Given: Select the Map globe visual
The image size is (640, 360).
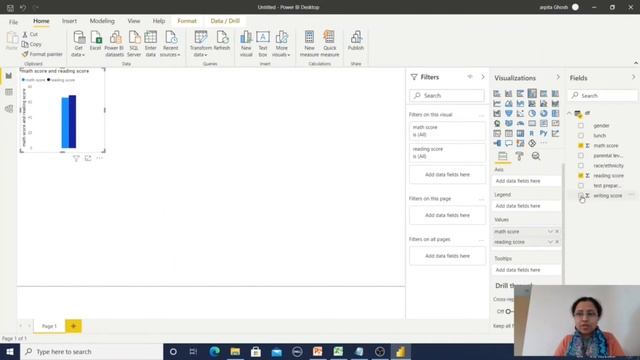Looking at the screenshot, I should [x=497, y=123].
